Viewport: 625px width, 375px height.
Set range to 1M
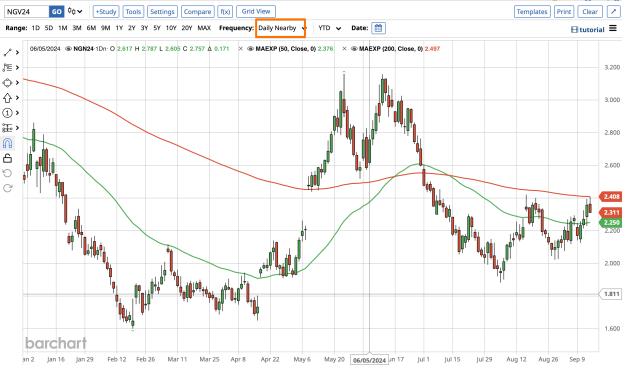63,28
